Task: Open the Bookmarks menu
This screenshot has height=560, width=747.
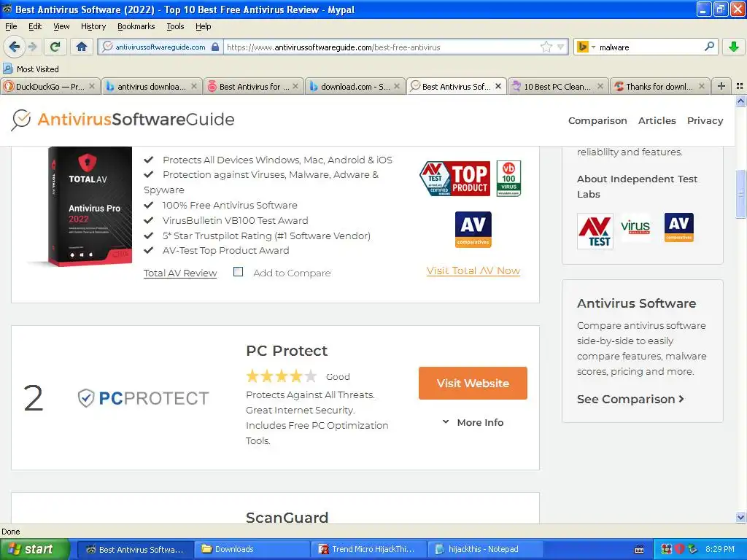Action: click(136, 26)
